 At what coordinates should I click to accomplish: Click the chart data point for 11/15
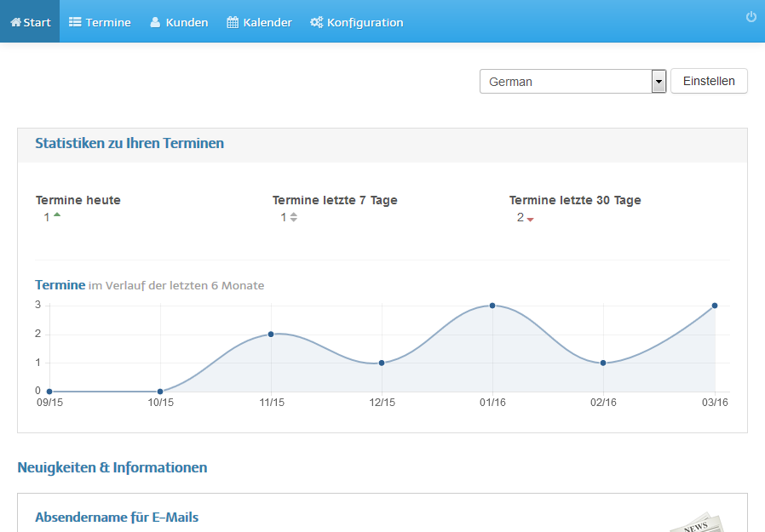point(271,334)
